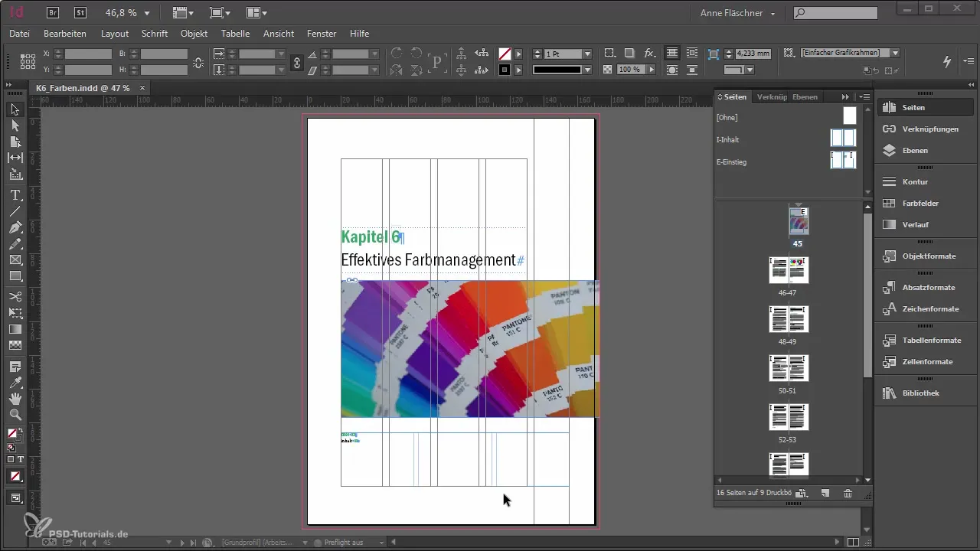Open stroke weight dropdown 1 Pt
The image size is (980, 551).
click(587, 54)
